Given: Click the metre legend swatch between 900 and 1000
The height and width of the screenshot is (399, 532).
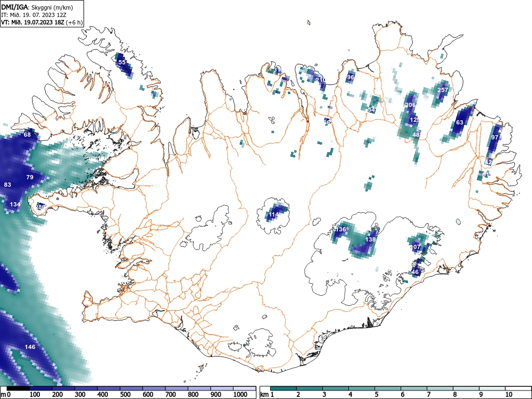Looking at the screenshot, I should click(221, 388).
